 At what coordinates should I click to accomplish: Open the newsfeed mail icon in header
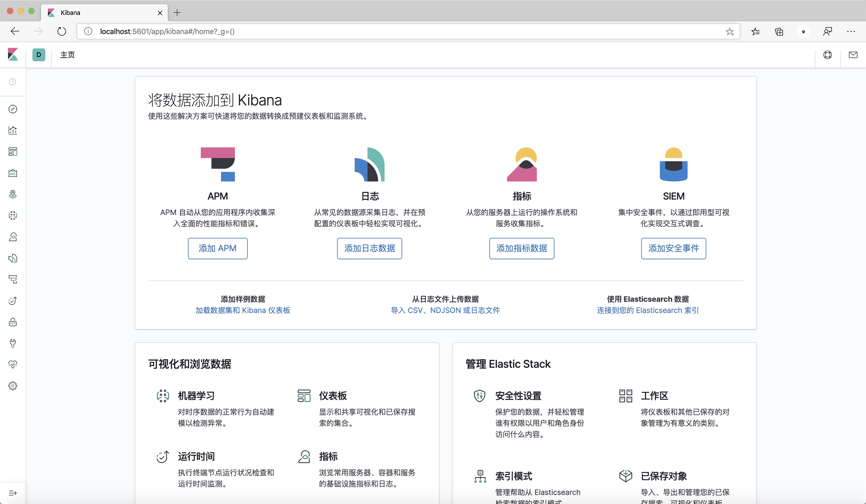pos(853,55)
